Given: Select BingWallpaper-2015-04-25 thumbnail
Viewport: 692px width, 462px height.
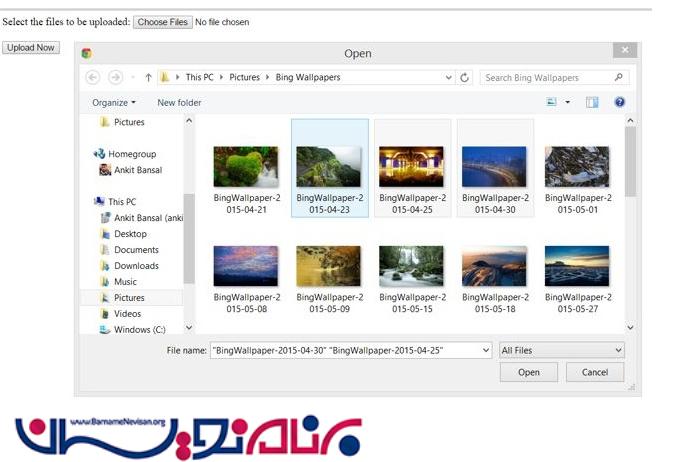Looking at the screenshot, I should tap(412, 168).
